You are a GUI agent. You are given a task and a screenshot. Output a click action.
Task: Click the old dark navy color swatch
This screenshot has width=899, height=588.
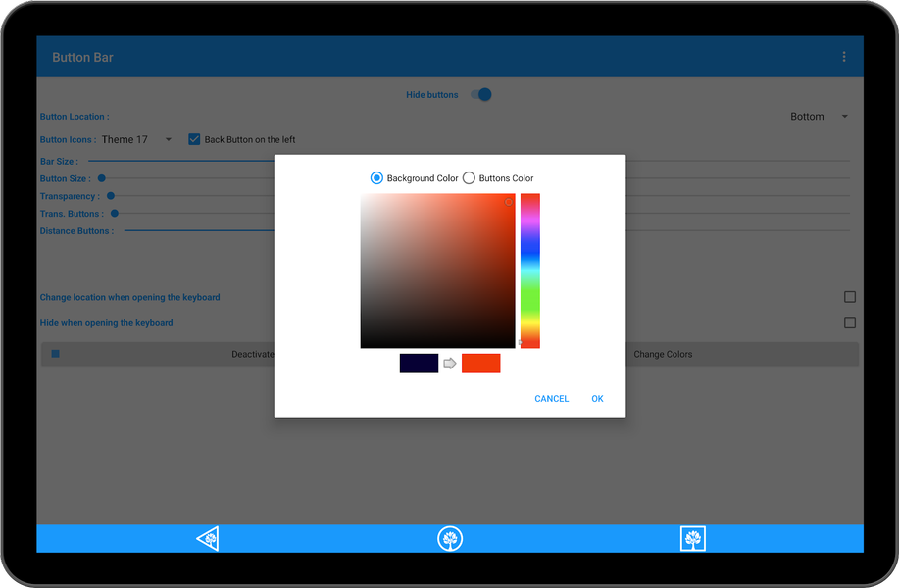pyautogui.click(x=420, y=364)
